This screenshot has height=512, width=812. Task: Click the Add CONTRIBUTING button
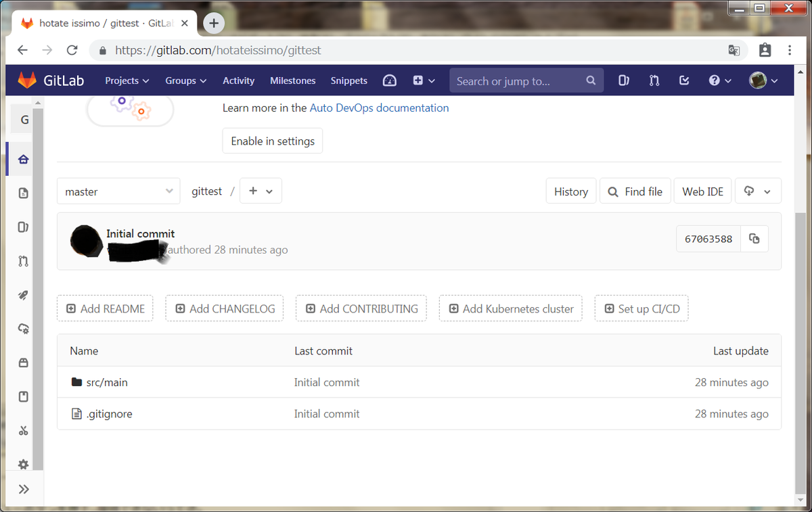click(x=361, y=308)
